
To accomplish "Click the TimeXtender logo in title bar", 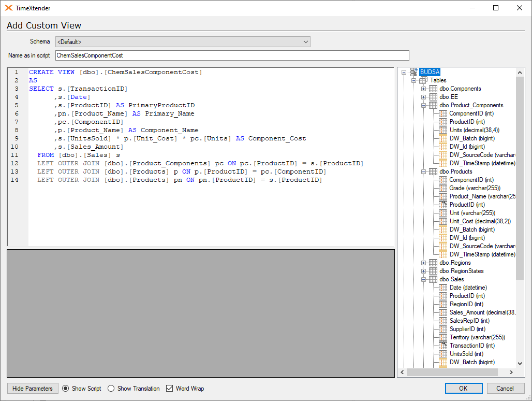I will [x=8, y=8].
